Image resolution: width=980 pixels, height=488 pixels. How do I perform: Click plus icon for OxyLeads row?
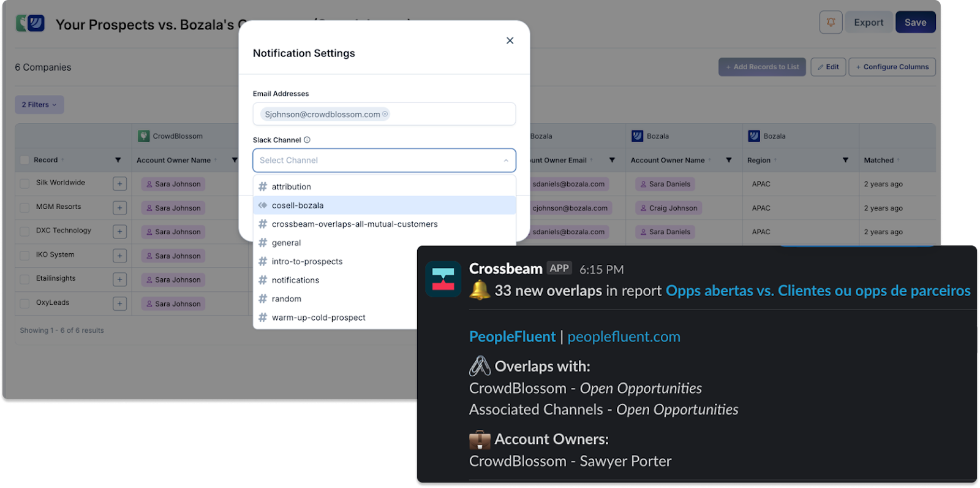(120, 303)
